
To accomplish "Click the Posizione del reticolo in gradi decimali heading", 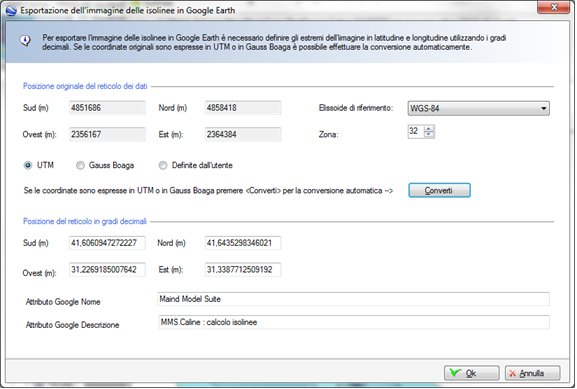I will pos(85,221).
